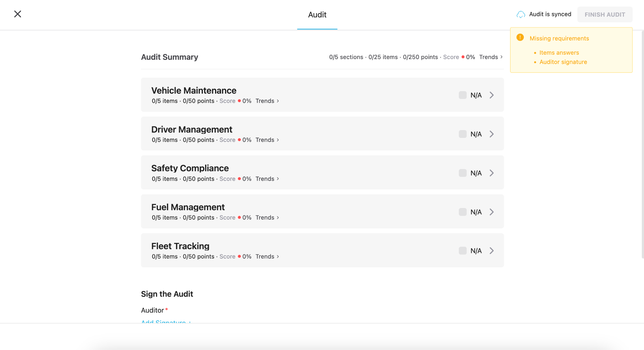Click the 'Sign the Audit' heading
644x350 pixels.
[x=167, y=294]
